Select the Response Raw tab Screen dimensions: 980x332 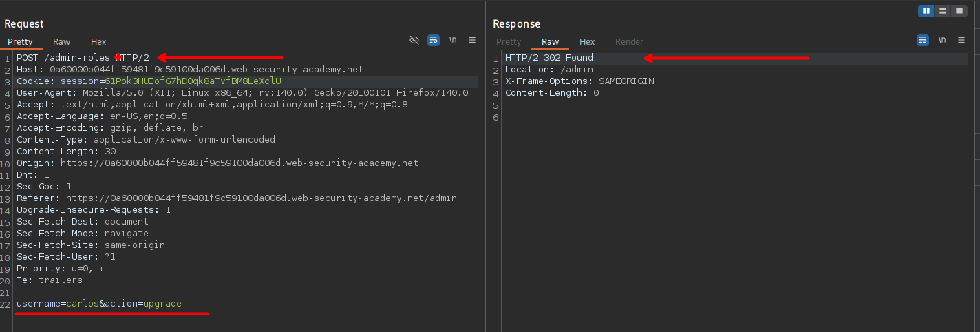(550, 42)
